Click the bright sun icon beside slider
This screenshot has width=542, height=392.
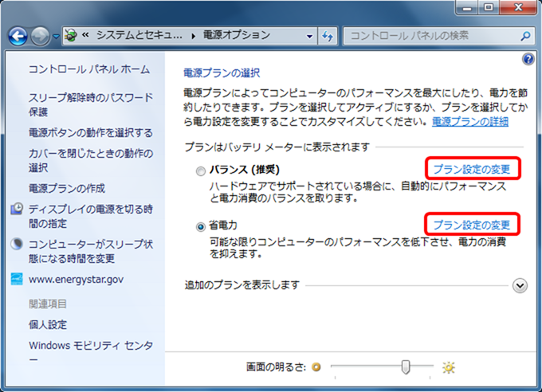pyautogui.click(x=449, y=367)
